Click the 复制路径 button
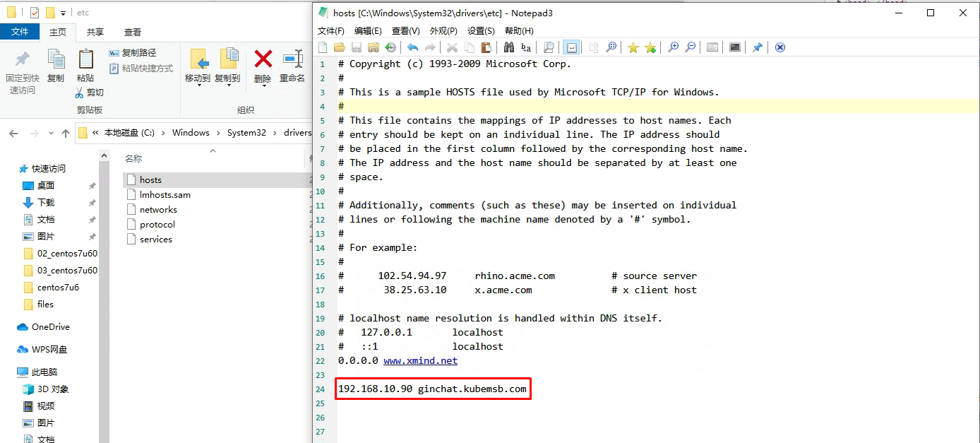 click(x=133, y=53)
